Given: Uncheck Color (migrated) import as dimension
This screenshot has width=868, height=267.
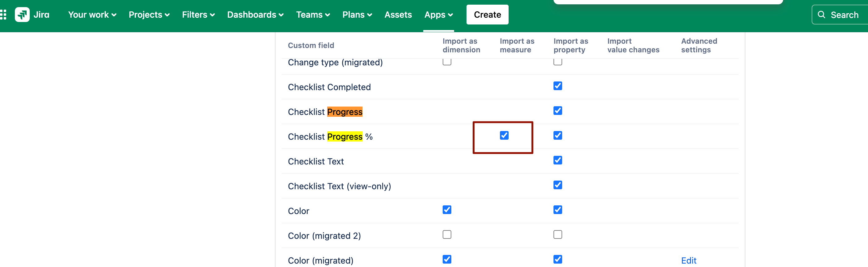Looking at the screenshot, I should (447, 259).
